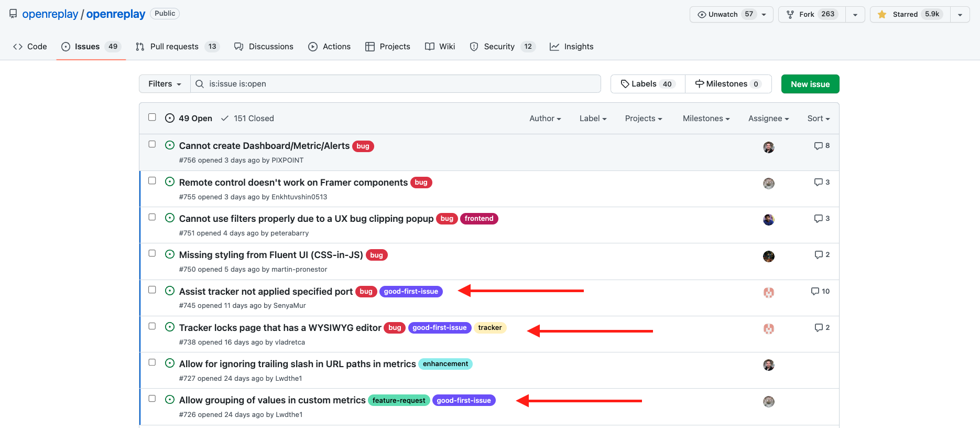Click the open-issue icon for issue #755
The width and height of the screenshot is (980, 428).
click(170, 181)
